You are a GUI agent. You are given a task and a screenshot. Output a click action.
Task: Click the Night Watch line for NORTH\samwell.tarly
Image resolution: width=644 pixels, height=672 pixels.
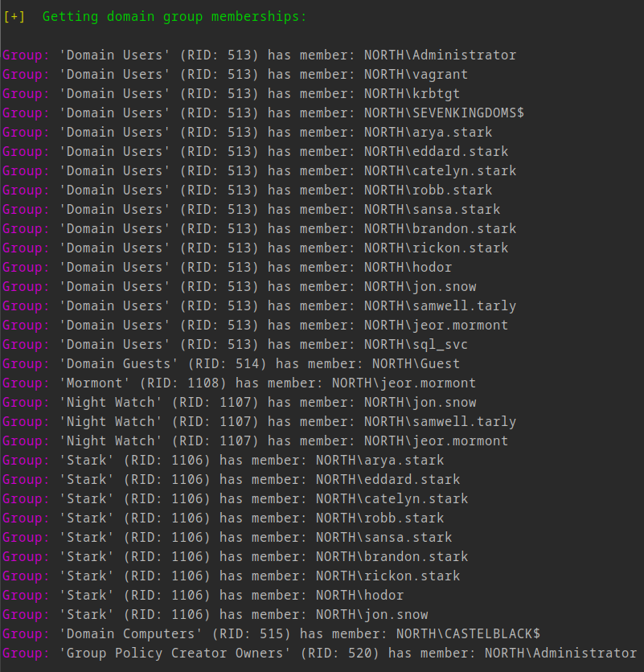point(260,422)
